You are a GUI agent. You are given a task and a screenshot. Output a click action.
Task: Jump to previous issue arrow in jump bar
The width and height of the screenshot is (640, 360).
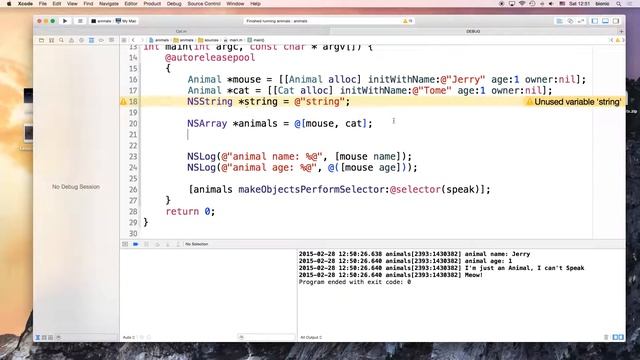(x=611, y=40)
